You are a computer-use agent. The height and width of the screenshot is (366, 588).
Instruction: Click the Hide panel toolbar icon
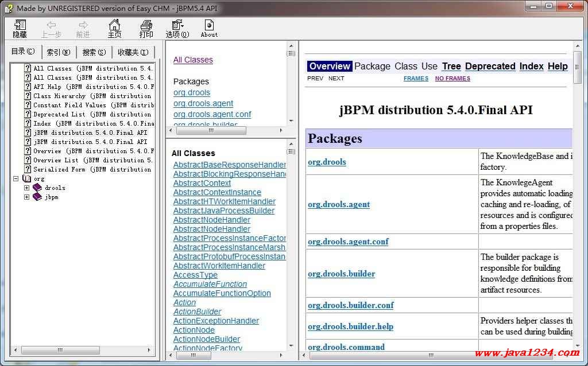(20, 29)
